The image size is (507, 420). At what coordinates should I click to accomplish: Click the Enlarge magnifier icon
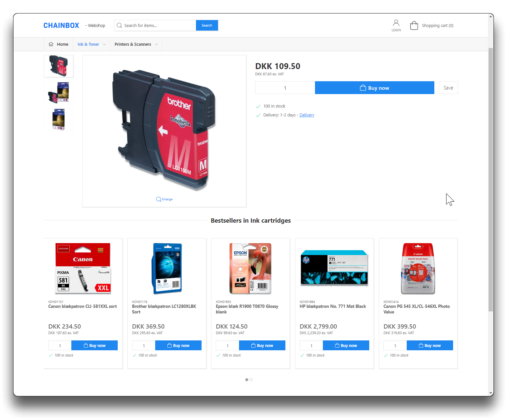(x=158, y=199)
